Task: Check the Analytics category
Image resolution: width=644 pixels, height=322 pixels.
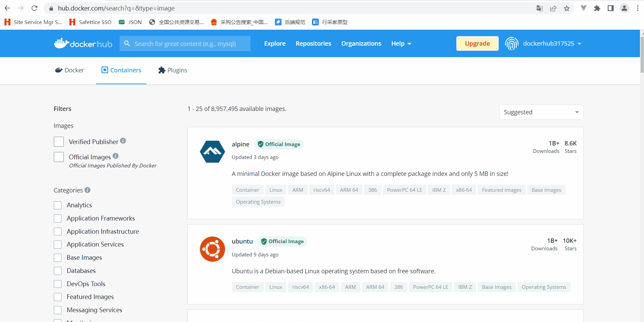Action: tap(58, 205)
